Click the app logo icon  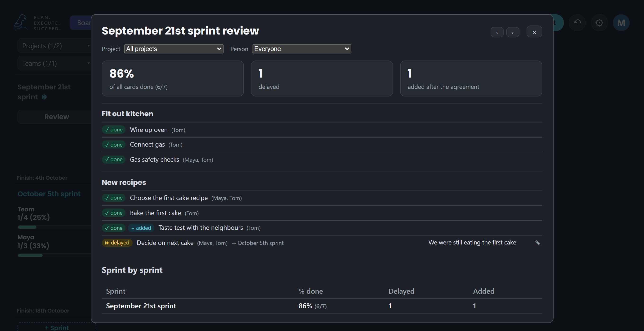coord(21,23)
